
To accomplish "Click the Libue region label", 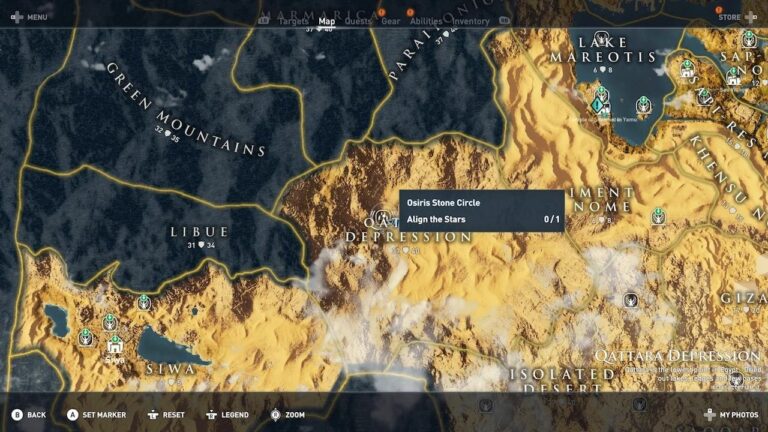I will 199,232.
